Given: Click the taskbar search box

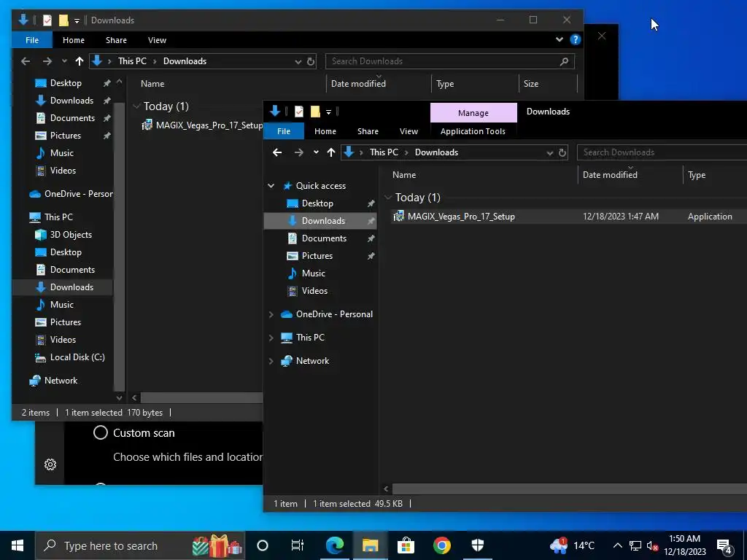Looking at the screenshot, I should pyautogui.click(x=139, y=545).
